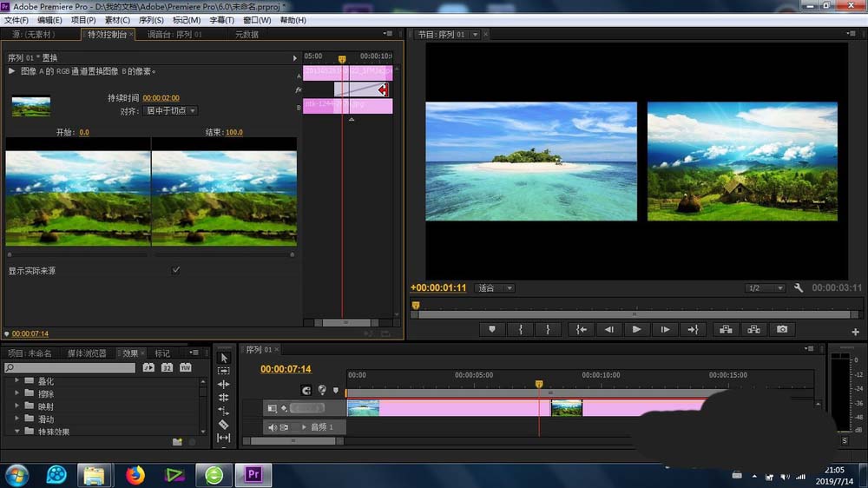Click the end preview slider handle
Screen dimensions: 868x488
point(293,254)
